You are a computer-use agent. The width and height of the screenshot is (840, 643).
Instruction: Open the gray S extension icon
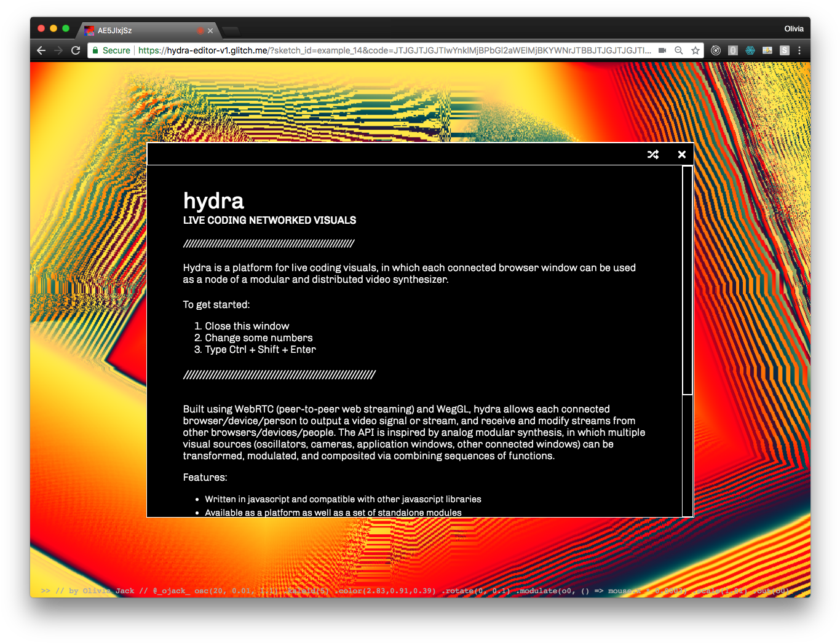785,50
